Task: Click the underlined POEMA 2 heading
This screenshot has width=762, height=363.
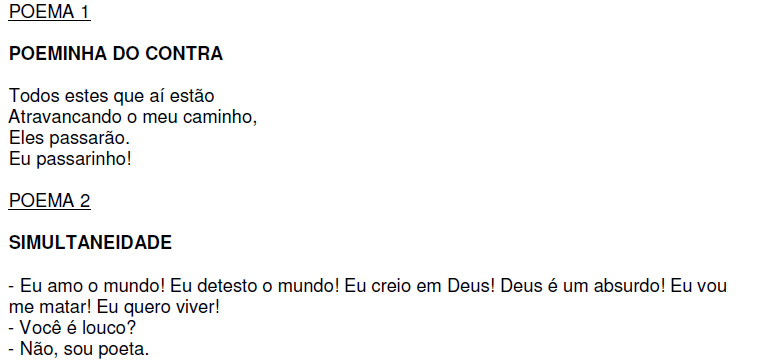Action: click(x=50, y=201)
